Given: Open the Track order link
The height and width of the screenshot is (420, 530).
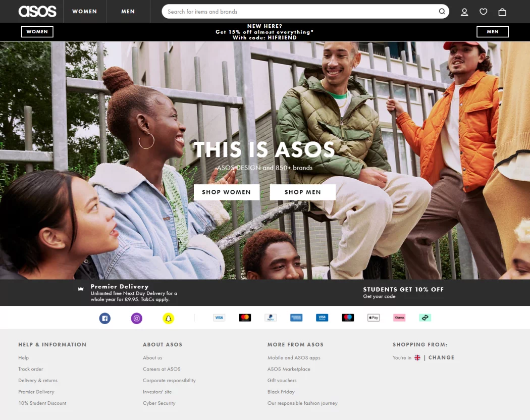Looking at the screenshot, I should 31,370.
